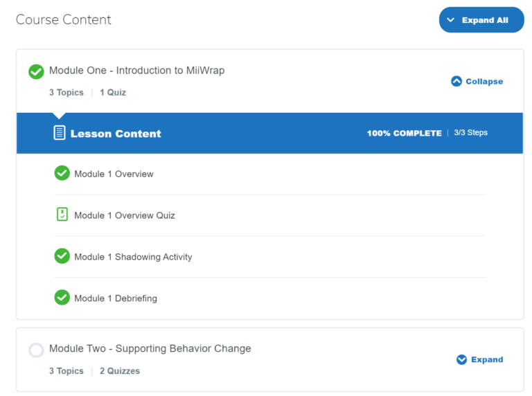532x396 pixels.
Task: Click the 3/3 Steps label
Action: pyautogui.click(x=470, y=132)
